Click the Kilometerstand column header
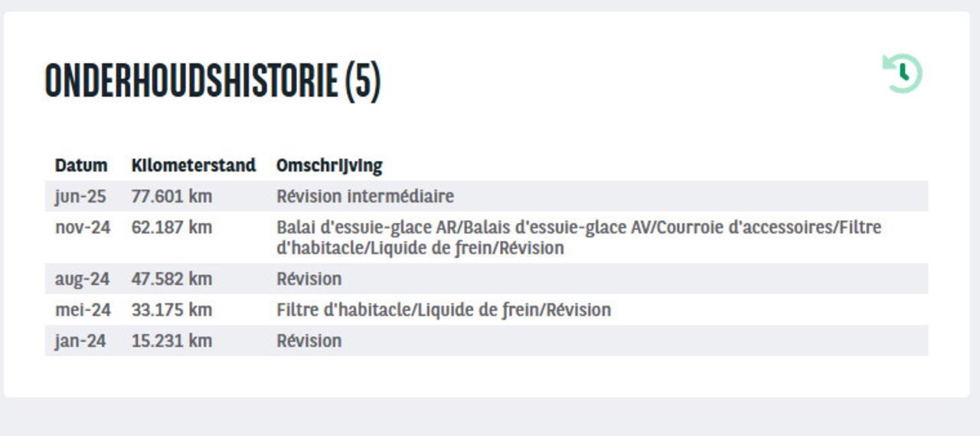The image size is (980, 436). click(194, 166)
